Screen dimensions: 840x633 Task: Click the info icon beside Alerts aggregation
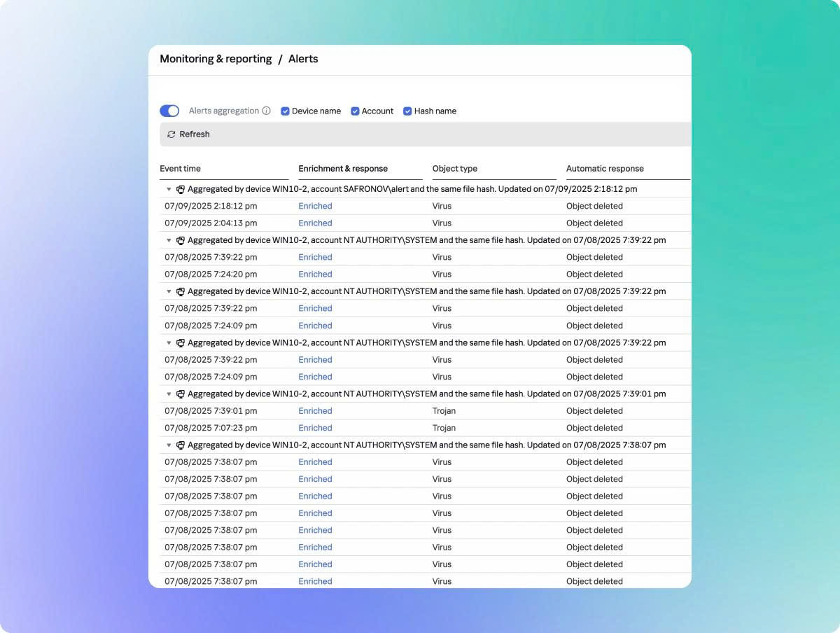click(266, 111)
